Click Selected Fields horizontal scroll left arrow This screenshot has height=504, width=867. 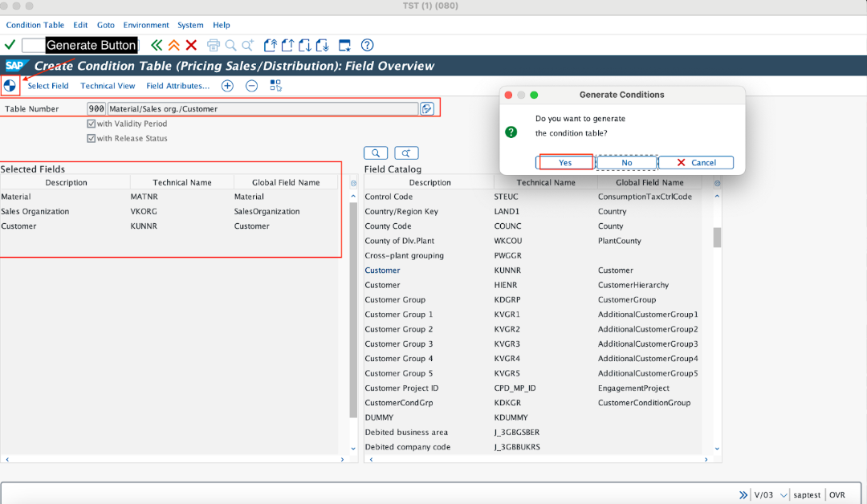(x=7, y=459)
